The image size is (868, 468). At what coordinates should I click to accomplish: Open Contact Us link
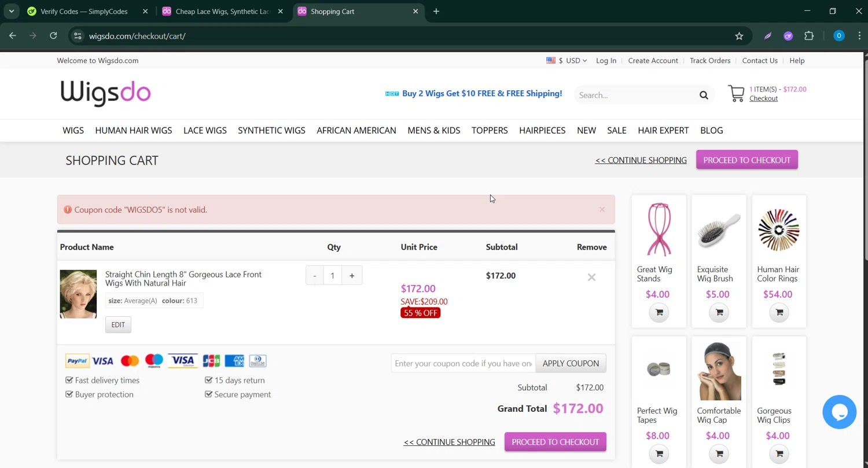pyautogui.click(x=760, y=60)
